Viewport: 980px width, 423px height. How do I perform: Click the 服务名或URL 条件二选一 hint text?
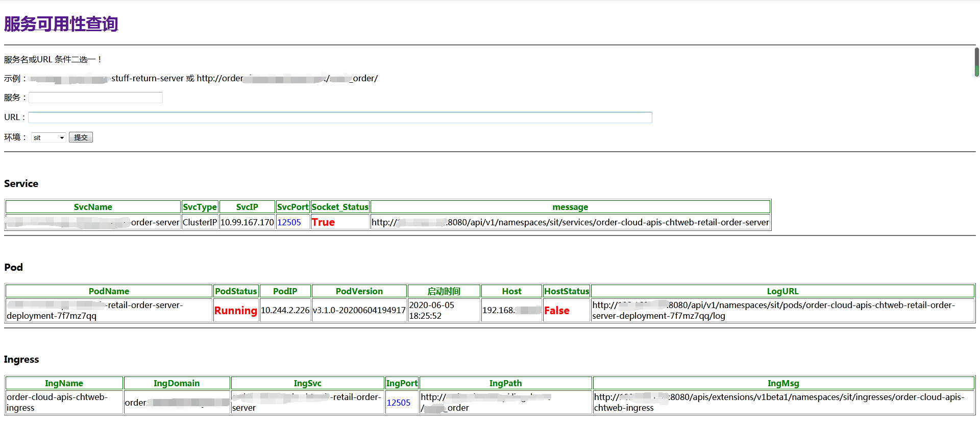tap(53, 60)
